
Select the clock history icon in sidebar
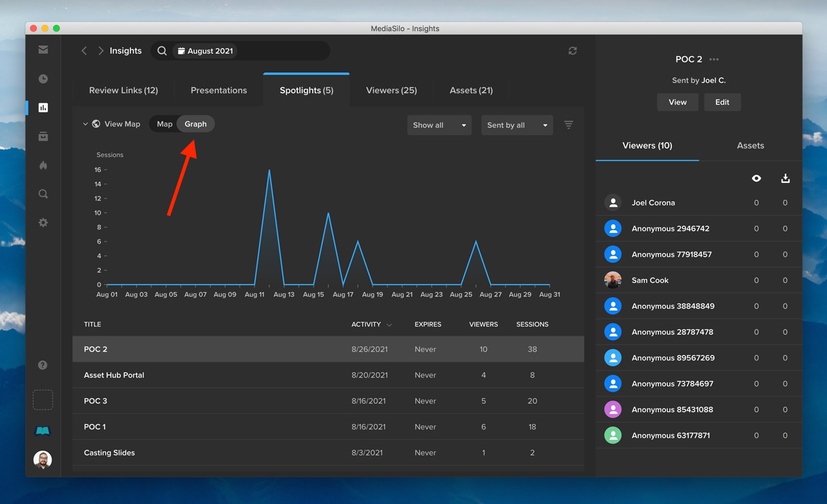coord(43,79)
